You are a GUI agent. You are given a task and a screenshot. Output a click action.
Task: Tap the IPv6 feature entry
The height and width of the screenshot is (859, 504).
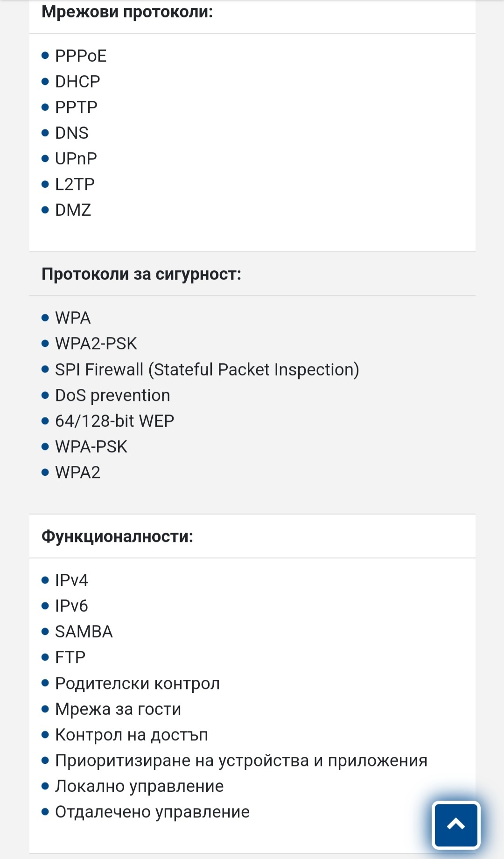(71, 606)
